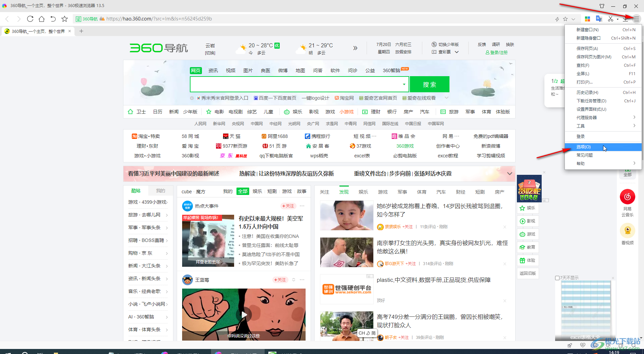Bookmark page with address bar star
Viewport: 644px width, 354px height.
click(566, 19)
